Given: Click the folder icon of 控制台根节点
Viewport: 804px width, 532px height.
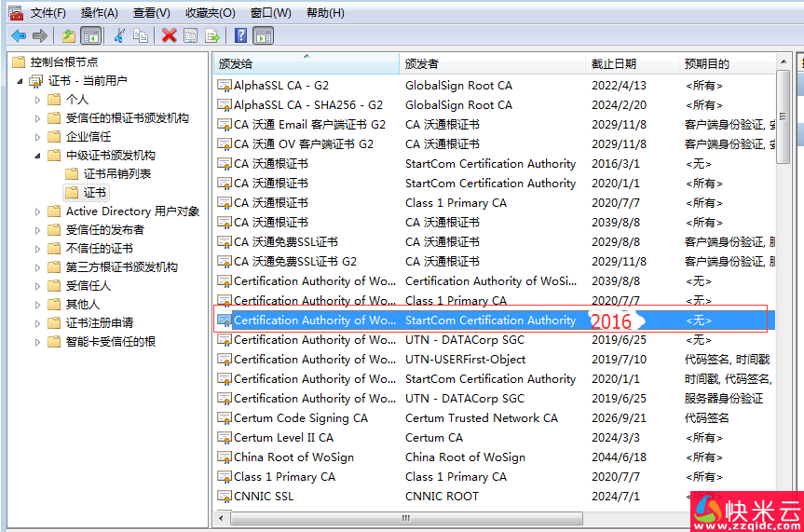Looking at the screenshot, I should tap(19, 62).
